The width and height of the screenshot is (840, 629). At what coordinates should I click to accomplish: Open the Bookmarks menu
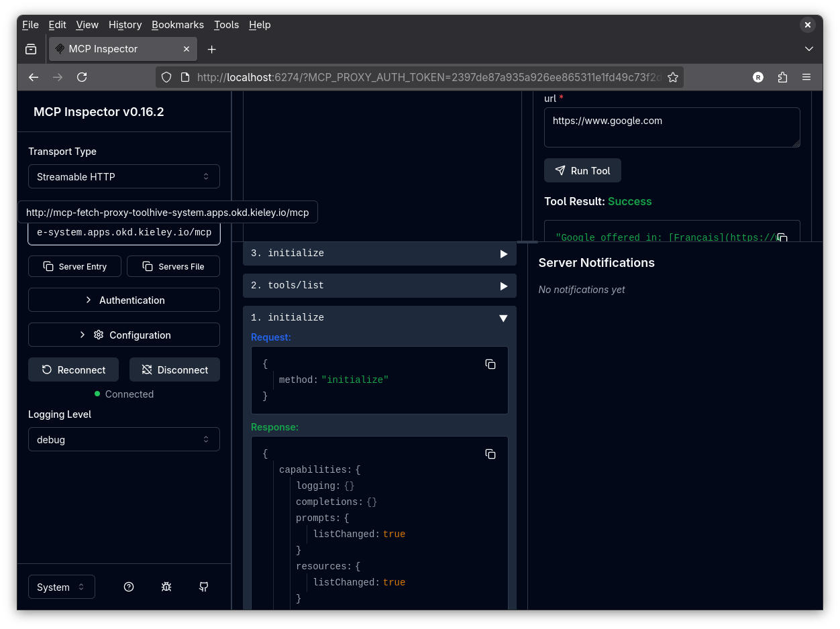tap(177, 25)
